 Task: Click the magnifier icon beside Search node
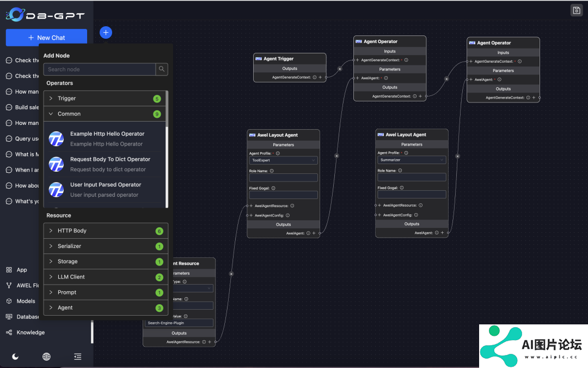point(162,69)
